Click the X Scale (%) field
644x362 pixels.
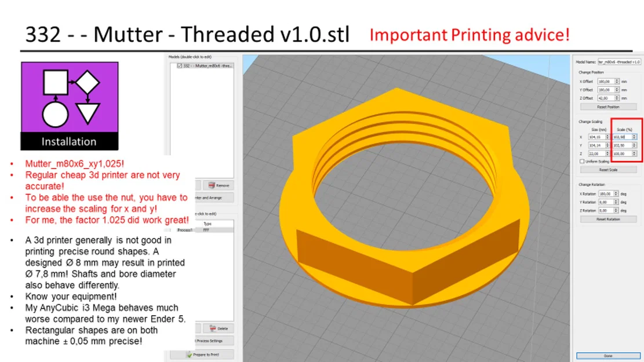tap(622, 137)
